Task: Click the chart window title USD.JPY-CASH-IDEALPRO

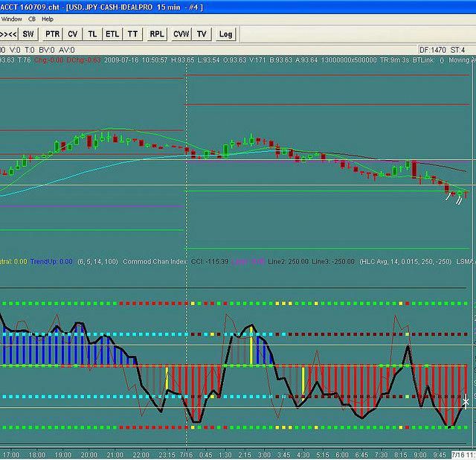Action: click(x=109, y=7)
